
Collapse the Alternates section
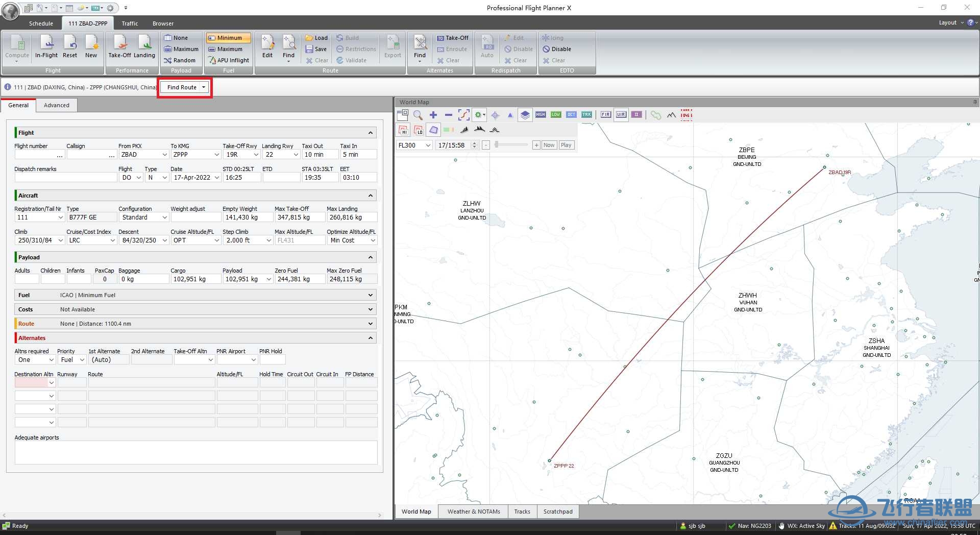[371, 338]
